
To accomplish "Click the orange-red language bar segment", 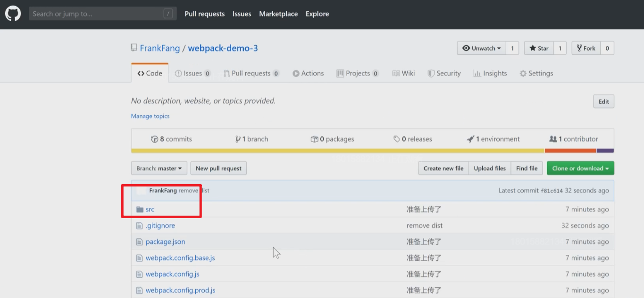I will (570, 151).
